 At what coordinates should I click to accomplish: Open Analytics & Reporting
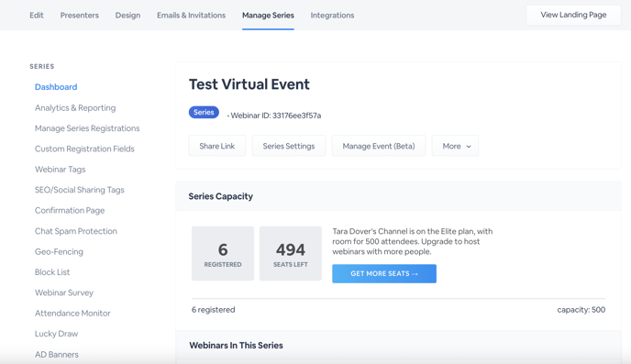75,108
